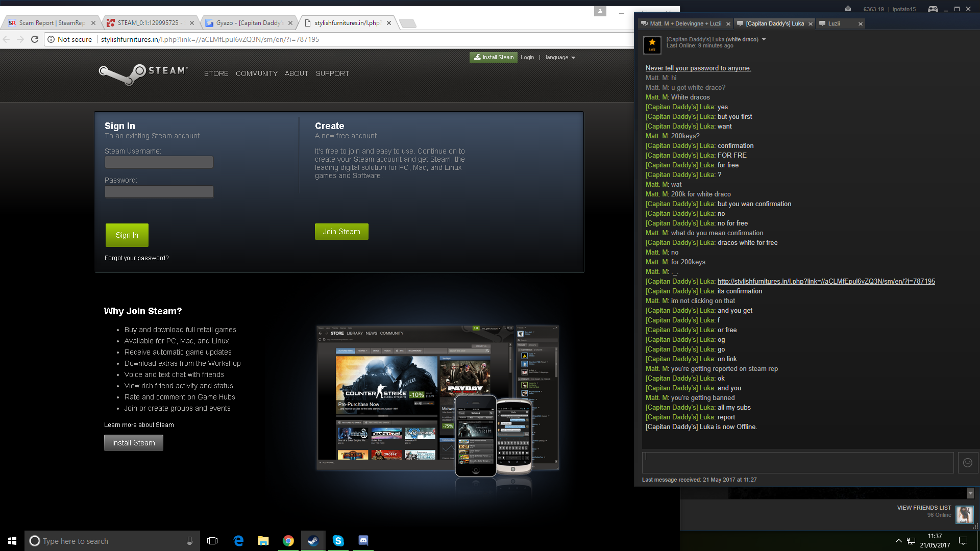Click the browser reload icon
980x551 pixels.
[35, 39]
